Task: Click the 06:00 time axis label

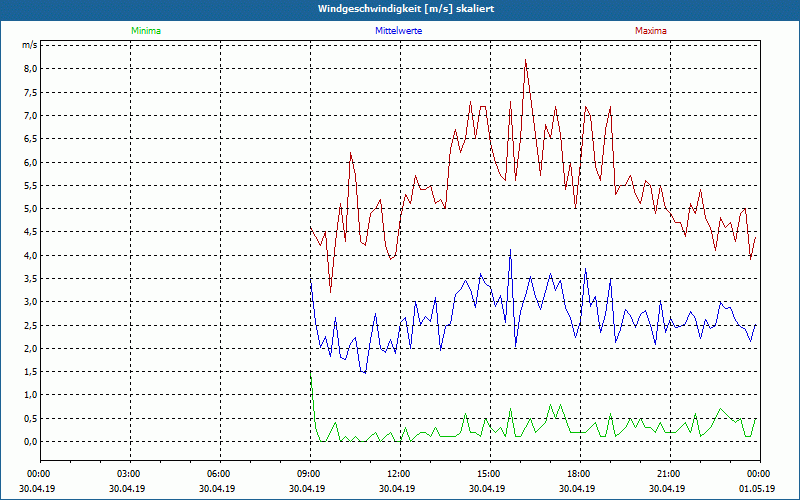Action: coord(217,474)
